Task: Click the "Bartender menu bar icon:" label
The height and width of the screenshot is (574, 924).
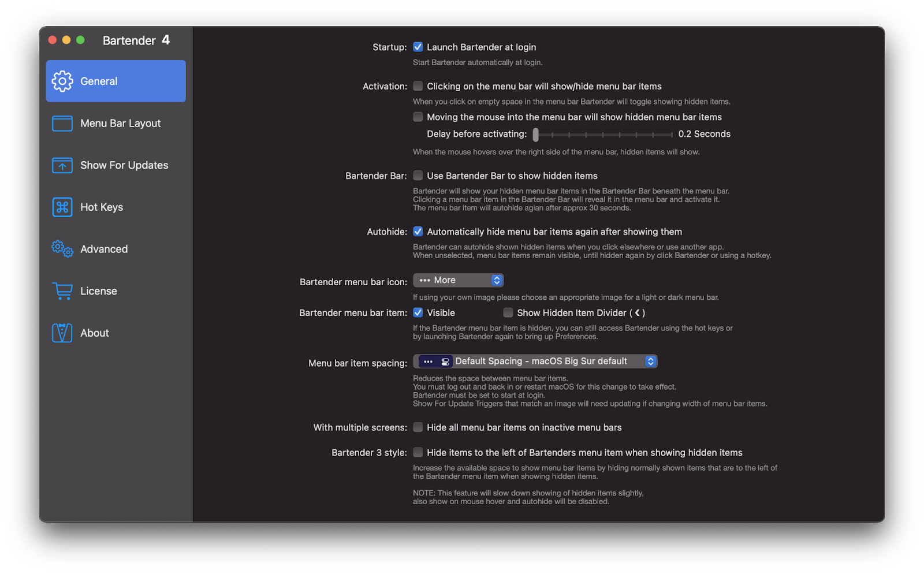Action: (353, 282)
